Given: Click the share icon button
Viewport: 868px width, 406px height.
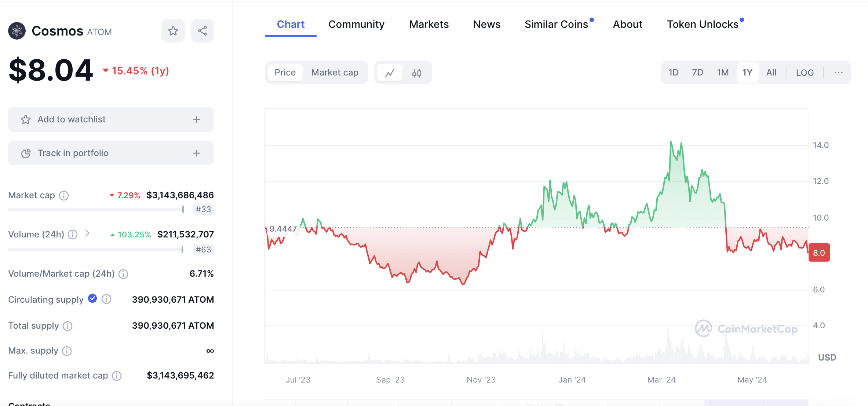Looking at the screenshot, I should click(x=202, y=31).
